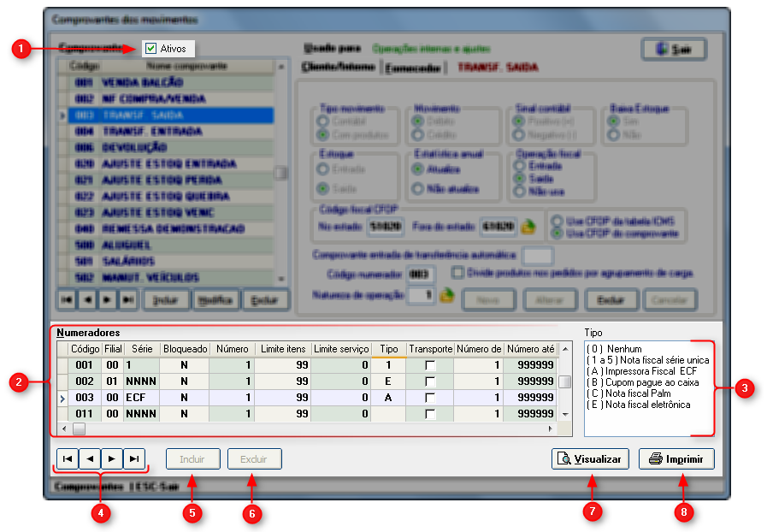767x532 pixels.
Task: Toggle Transporte checkbox in row 011
Action: tap(430, 414)
